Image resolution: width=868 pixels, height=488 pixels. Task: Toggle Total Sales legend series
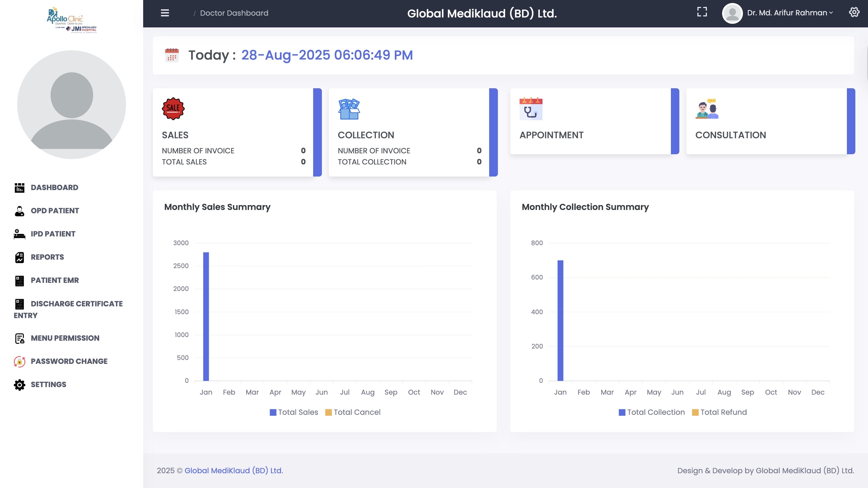pos(294,412)
